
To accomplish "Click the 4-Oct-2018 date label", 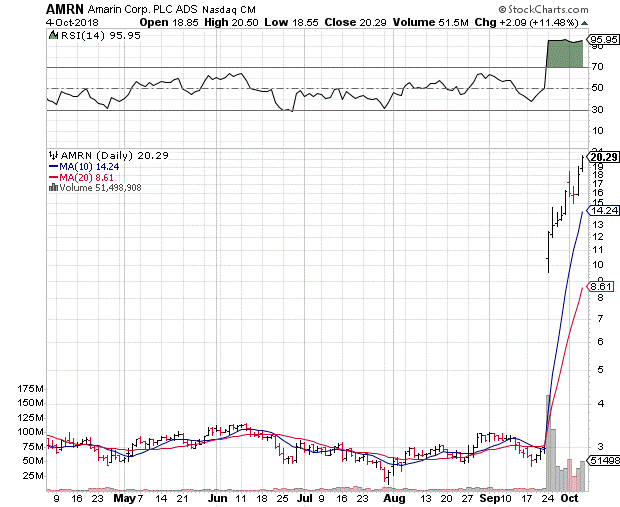I will pos(72,22).
